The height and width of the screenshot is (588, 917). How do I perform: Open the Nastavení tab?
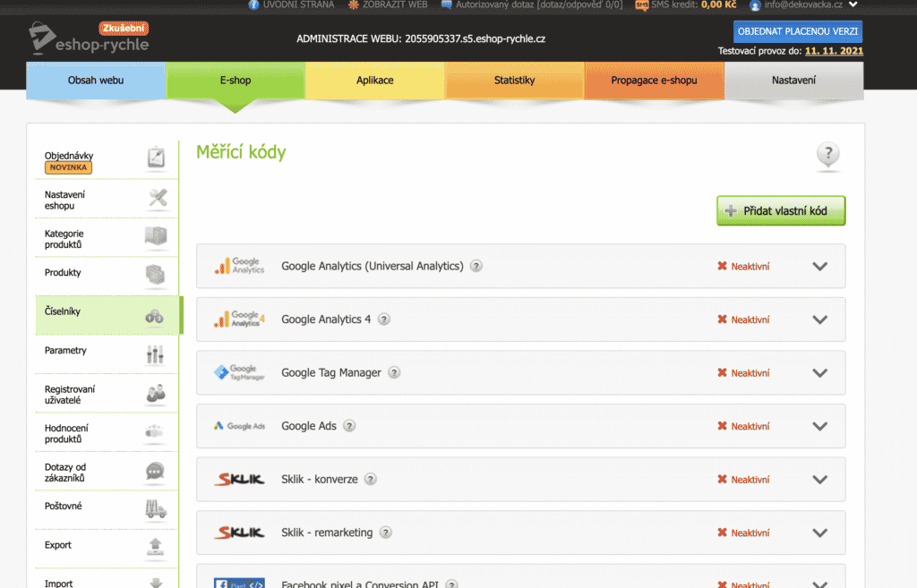[x=793, y=80]
